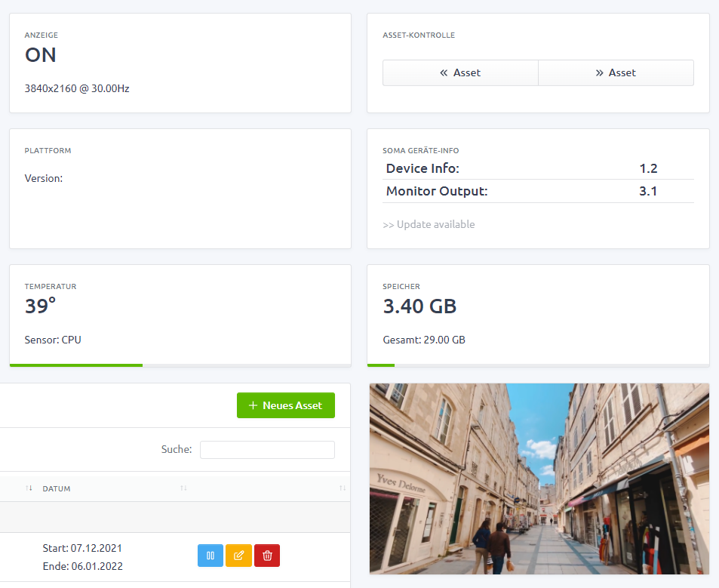Open the Update available link
The image size is (719, 588).
(x=429, y=224)
